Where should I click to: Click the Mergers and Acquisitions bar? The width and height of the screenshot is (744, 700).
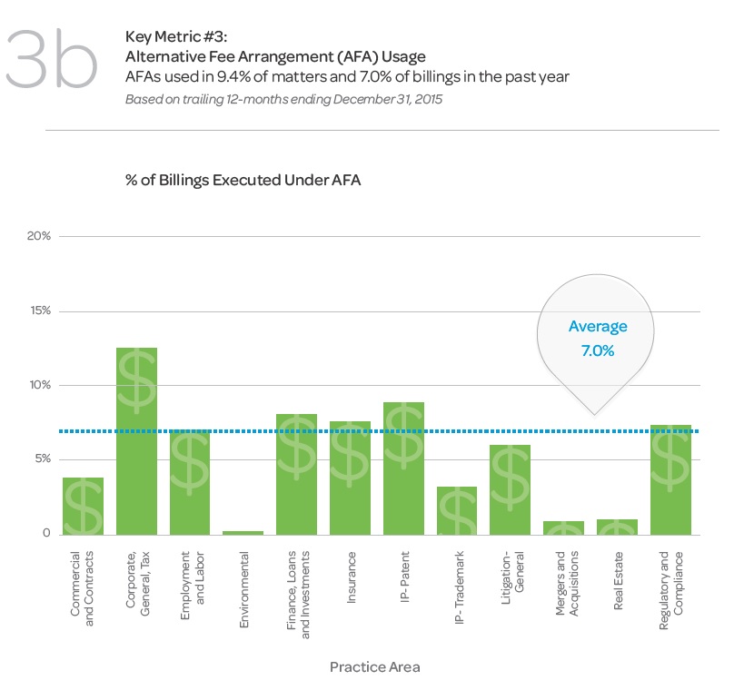563,527
